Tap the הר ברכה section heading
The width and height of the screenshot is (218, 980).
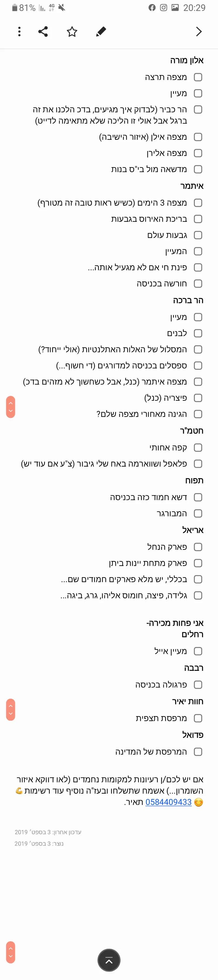(188, 300)
